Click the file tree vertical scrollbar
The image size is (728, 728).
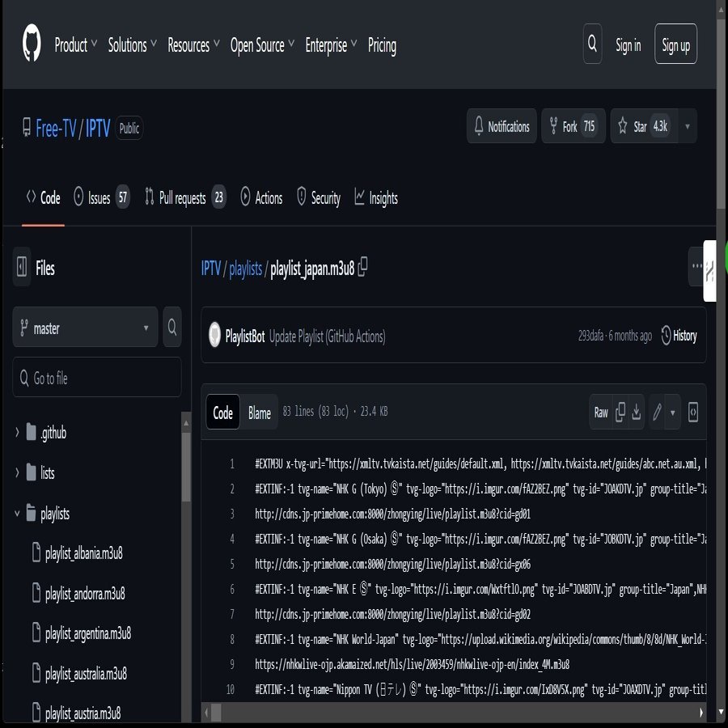[186, 467]
